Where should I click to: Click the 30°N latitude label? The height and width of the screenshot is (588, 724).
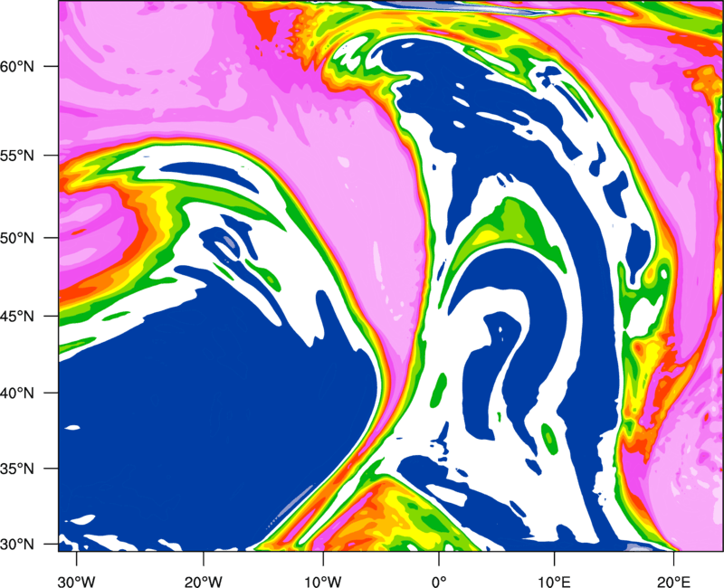pyautogui.click(x=17, y=545)
